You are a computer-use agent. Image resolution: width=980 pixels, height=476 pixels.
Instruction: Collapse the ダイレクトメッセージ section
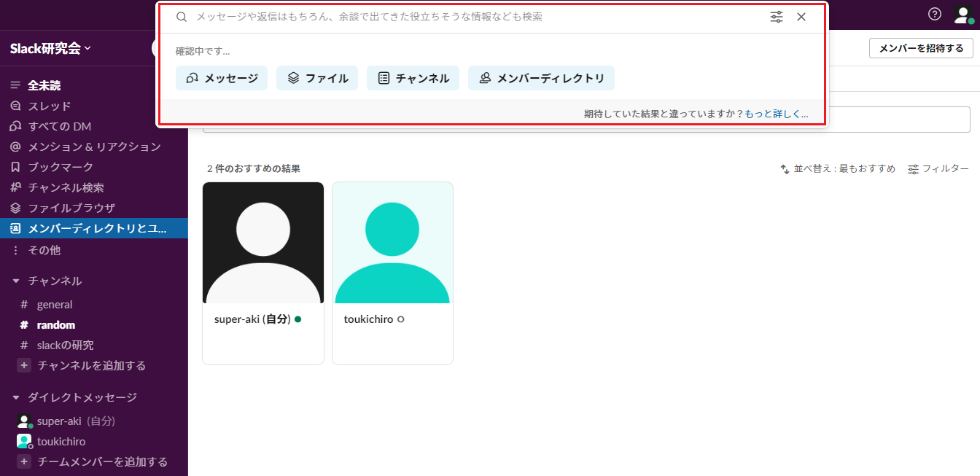16,397
